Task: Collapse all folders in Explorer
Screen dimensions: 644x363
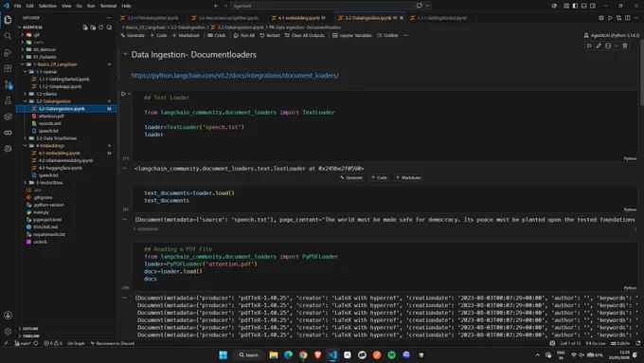Action: pyautogui.click(x=109, y=27)
